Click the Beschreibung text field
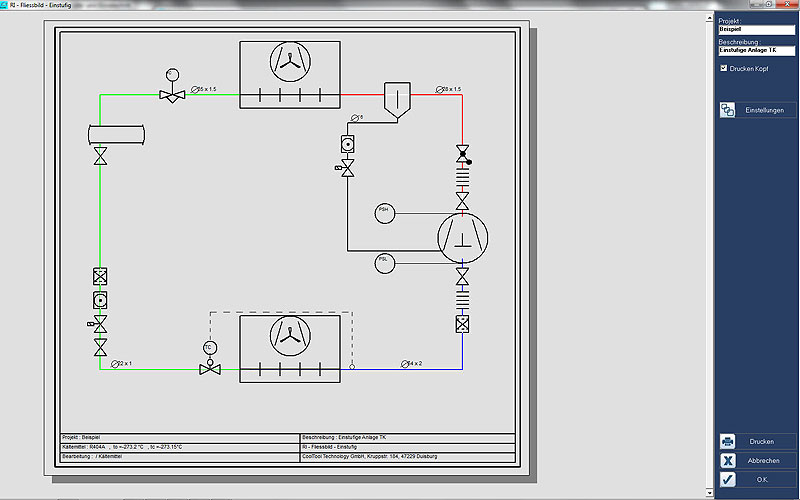 756,50
